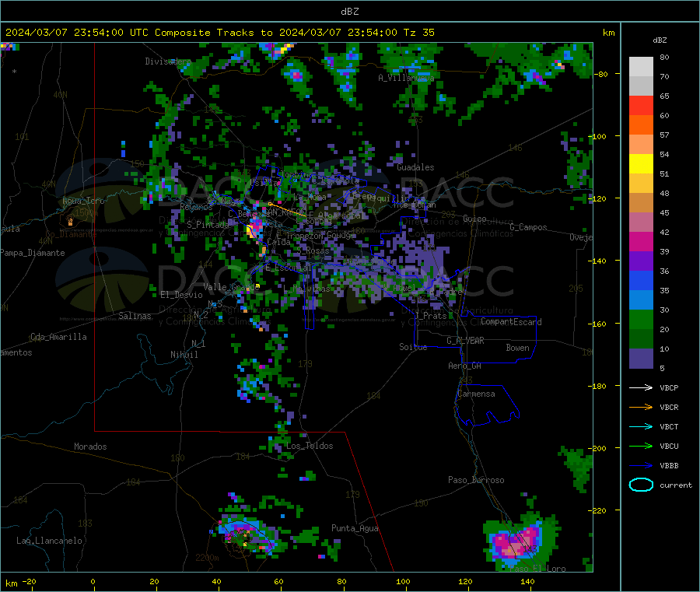Click the '-80' tick on right axis
The image size is (700, 592).
600,74
